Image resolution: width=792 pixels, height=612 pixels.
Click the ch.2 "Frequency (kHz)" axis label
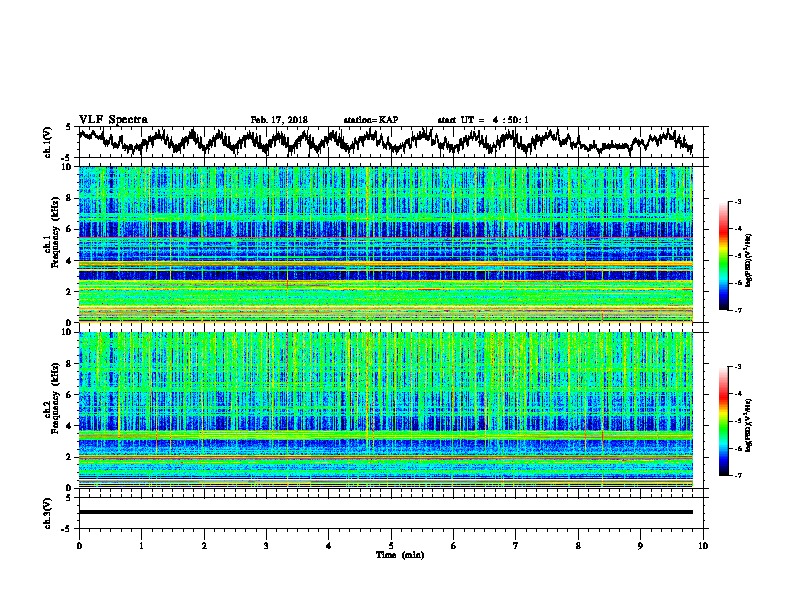[x=55, y=398]
